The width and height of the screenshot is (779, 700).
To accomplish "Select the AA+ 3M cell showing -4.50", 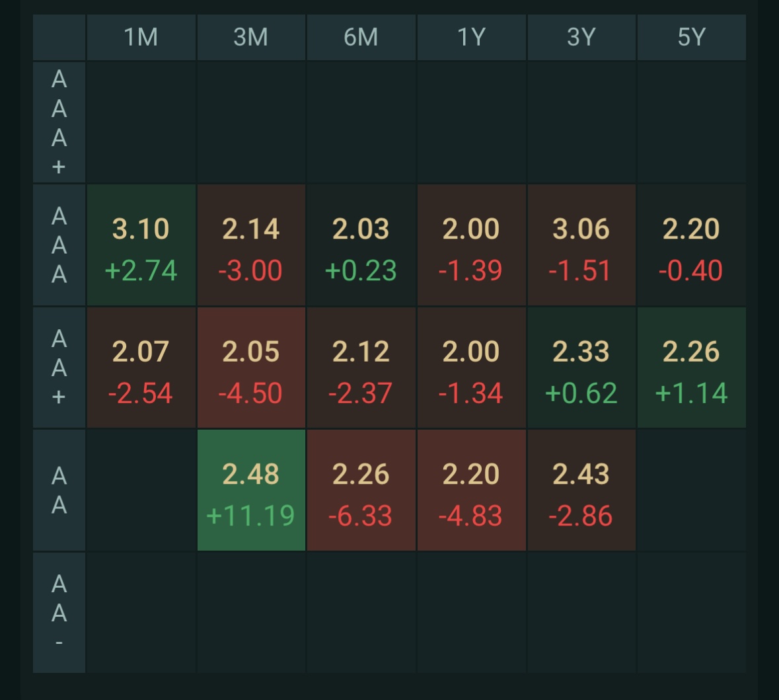I will click(251, 368).
